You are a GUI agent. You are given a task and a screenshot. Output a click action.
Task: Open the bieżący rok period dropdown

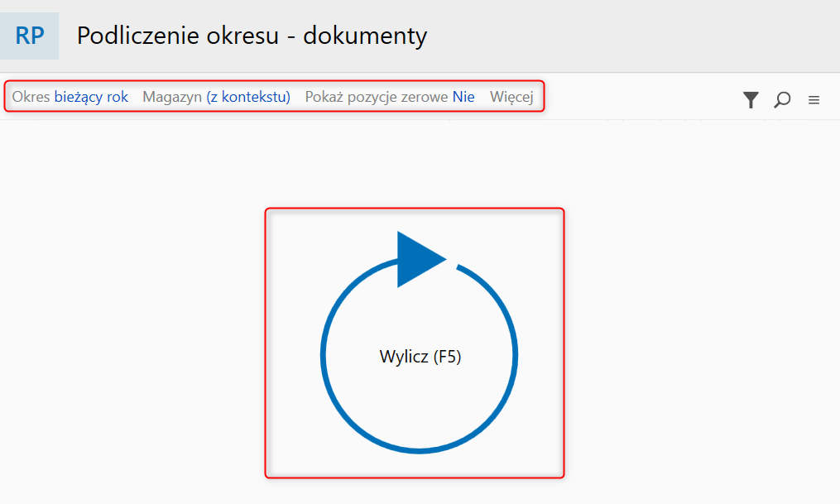(91, 97)
